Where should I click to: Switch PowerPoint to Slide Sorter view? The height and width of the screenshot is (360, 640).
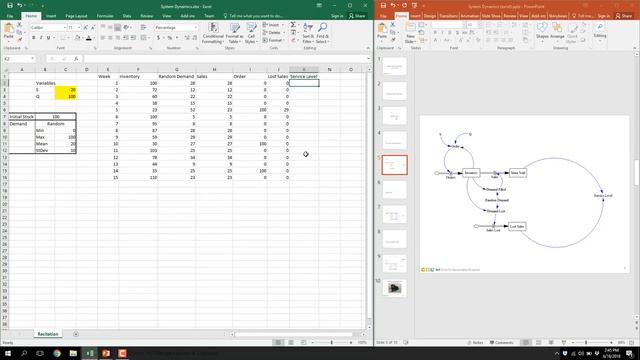click(538, 342)
